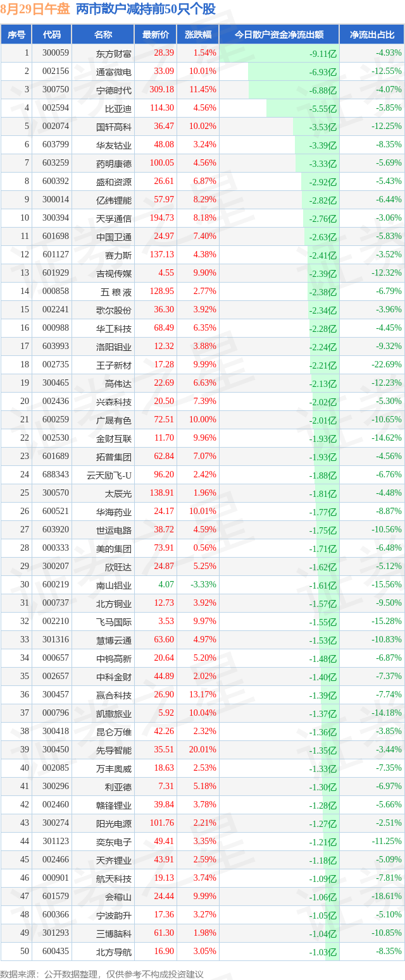This screenshot has height=980, width=405.
Task: Select stock name 美的集团
Action: pos(114,548)
